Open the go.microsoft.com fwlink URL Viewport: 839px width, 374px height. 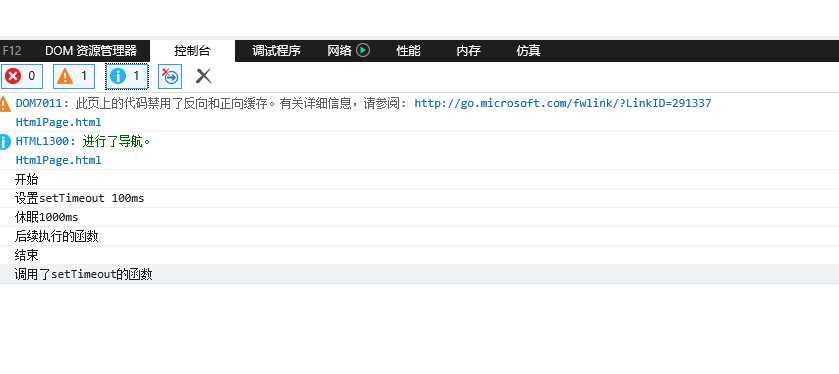tap(563, 103)
